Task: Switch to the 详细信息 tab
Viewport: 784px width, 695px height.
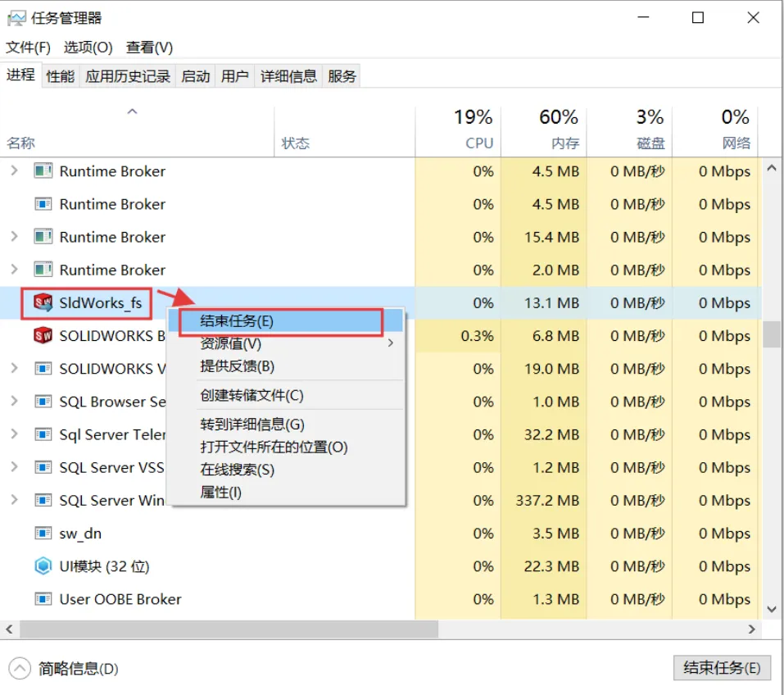Action: (x=288, y=76)
